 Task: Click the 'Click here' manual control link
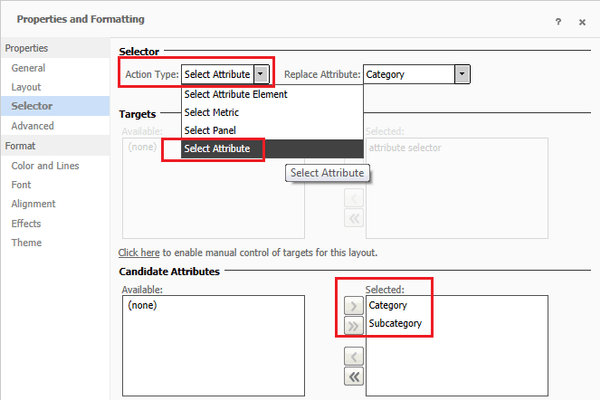click(139, 253)
